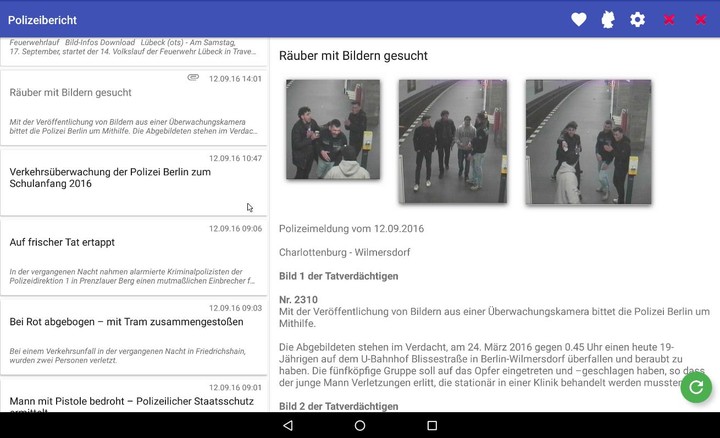Click timestamp 12.09.16 09:01
This screenshot has width=720, height=438.
[x=235, y=387]
